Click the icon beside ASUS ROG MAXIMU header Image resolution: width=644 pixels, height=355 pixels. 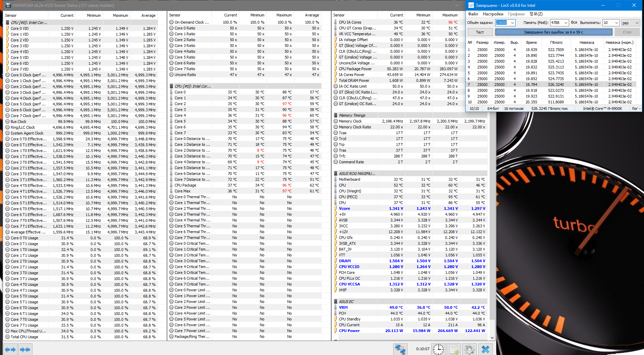tap(336, 174)
